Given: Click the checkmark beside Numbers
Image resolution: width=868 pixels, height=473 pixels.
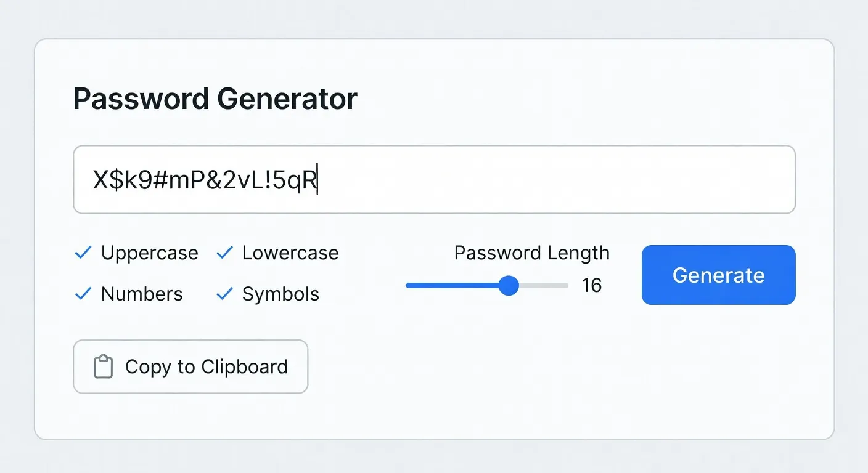Looking at the screenshot, I should pos(83,294).
